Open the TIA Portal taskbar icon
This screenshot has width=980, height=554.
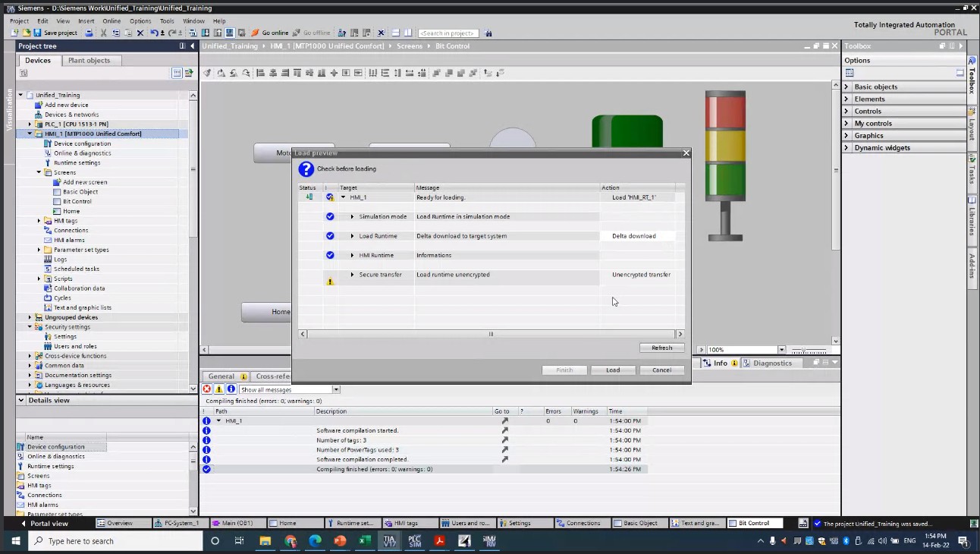[389, 541]
